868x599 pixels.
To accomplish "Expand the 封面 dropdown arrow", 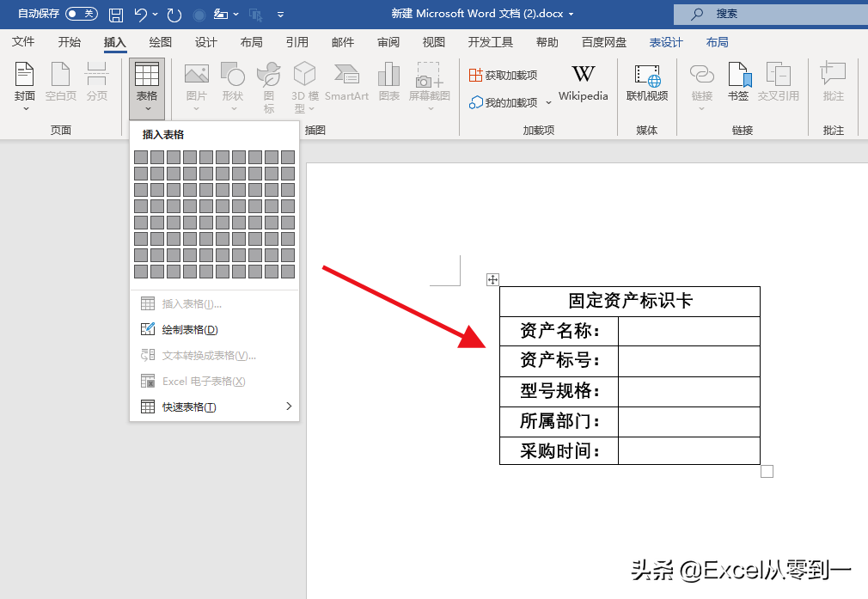I will [x=26, y=108].
